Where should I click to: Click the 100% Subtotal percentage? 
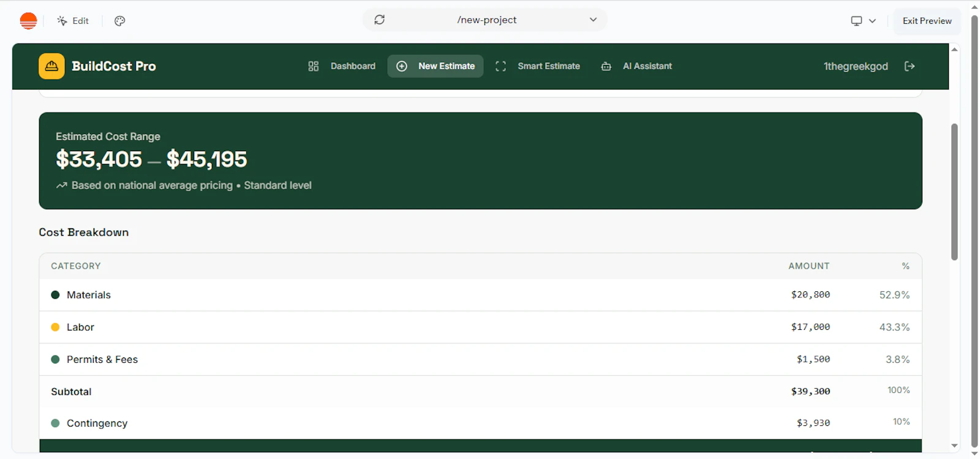click(x=899, y=390)
